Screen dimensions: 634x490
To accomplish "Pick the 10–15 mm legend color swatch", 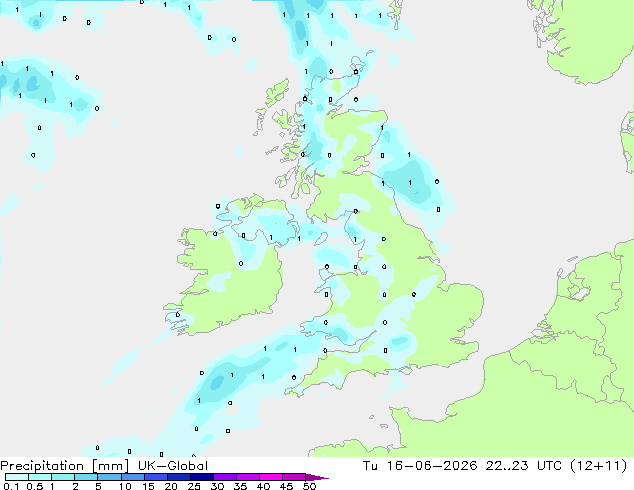I will pyautogui.click(x=132, y=477).
